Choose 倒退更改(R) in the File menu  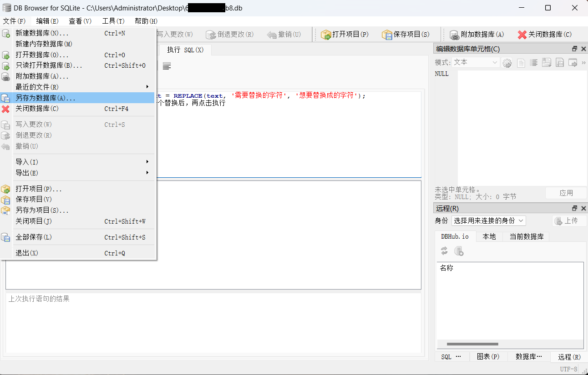78,135
